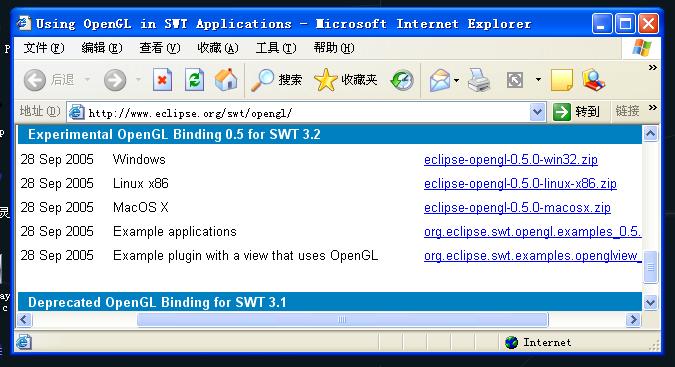This screenshot has height=367, width=675.
Task: Click the status bar page icon
Action: [24, 342]
